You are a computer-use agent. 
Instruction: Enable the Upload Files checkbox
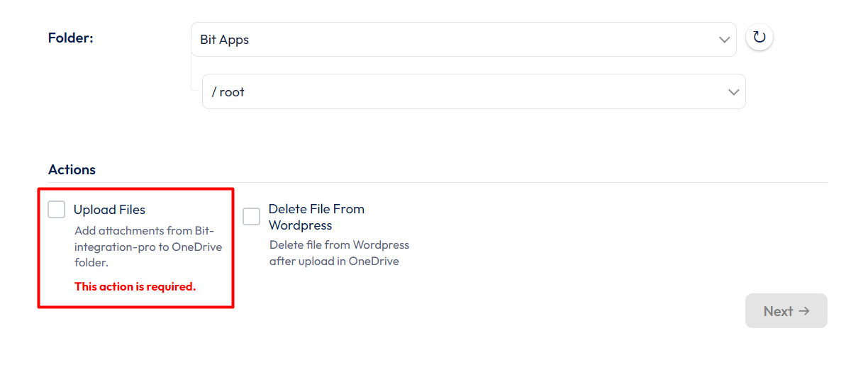coord(57,210)
